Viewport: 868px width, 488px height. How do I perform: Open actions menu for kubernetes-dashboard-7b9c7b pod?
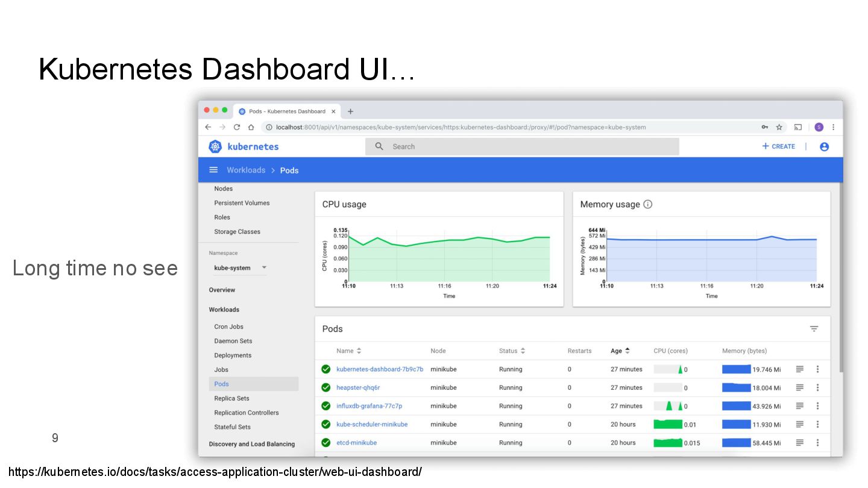(x=817, y=369)
